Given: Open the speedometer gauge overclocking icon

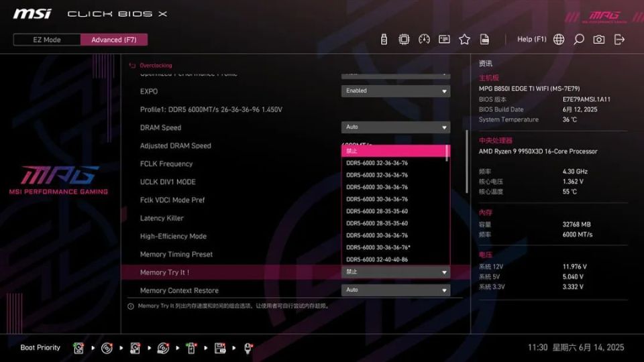Looking at the screenshot, I should point(424,40).
